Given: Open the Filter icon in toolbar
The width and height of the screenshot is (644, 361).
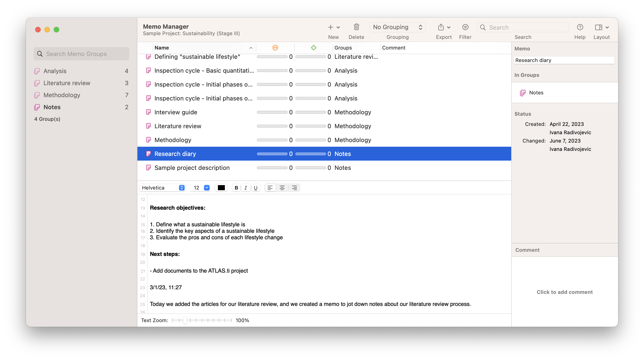Looking at the screenshot, I should pos(465,27).
